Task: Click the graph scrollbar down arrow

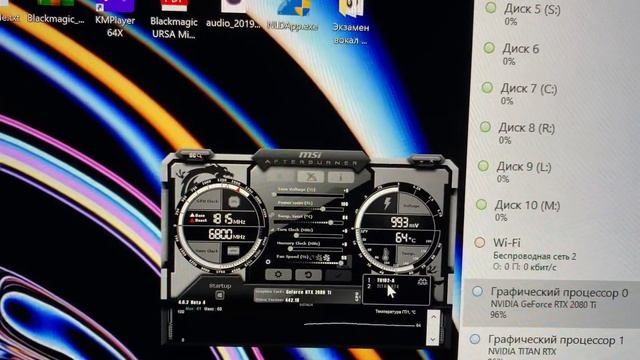Action: click(x=433, y=339)
